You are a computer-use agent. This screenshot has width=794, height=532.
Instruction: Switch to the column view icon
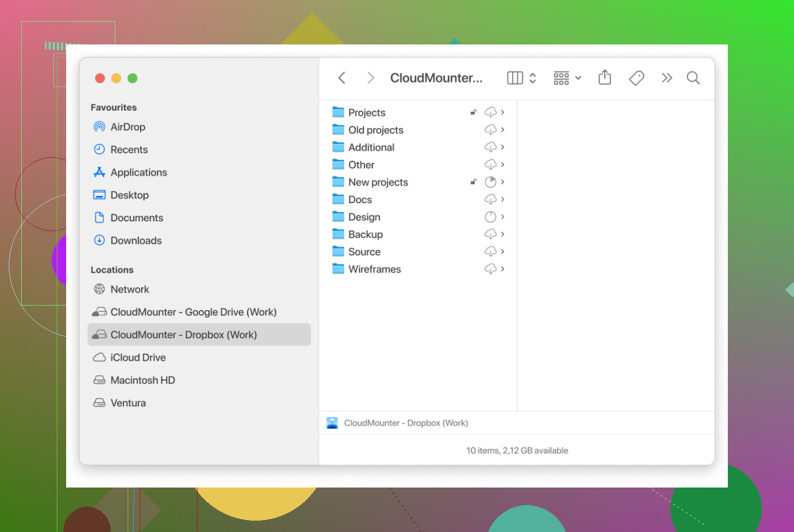(x=515, y=78)
